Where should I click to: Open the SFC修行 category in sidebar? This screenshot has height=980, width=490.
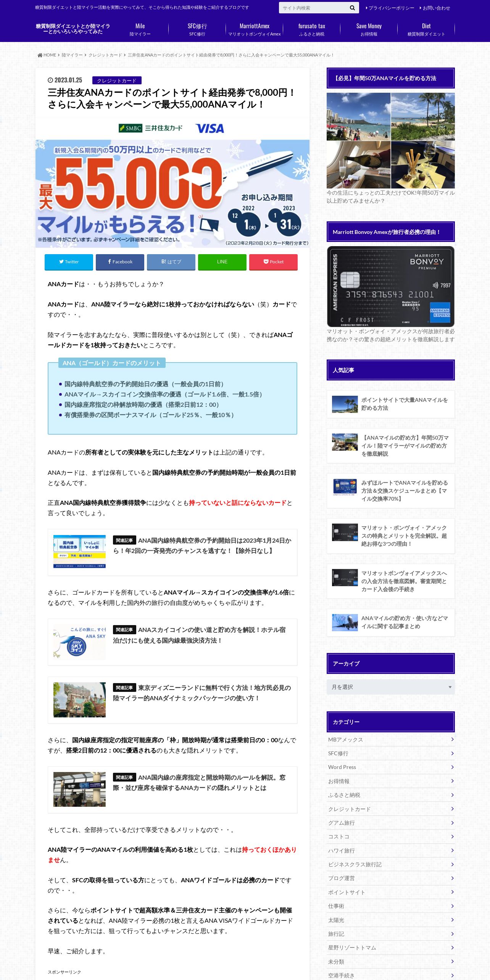click(390, 753)
